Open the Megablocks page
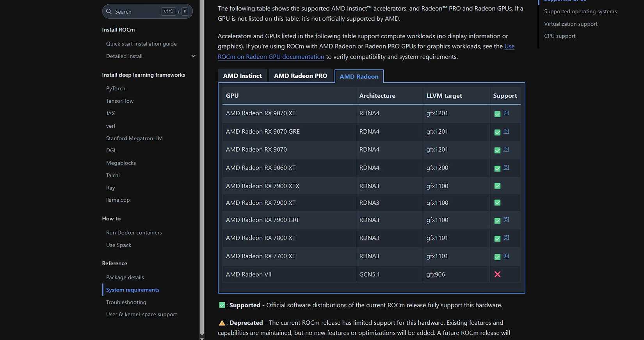This screenshot has height=340, width=644. pyautogui.click(x=121, y=163)
